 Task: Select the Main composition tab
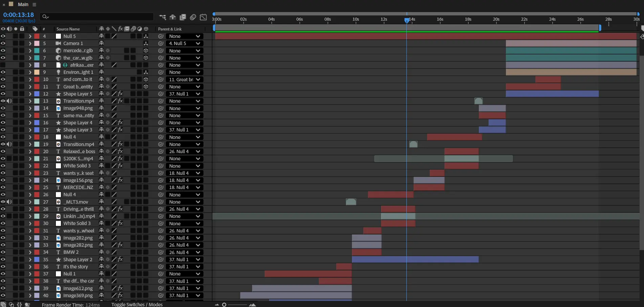coord(23,4)
